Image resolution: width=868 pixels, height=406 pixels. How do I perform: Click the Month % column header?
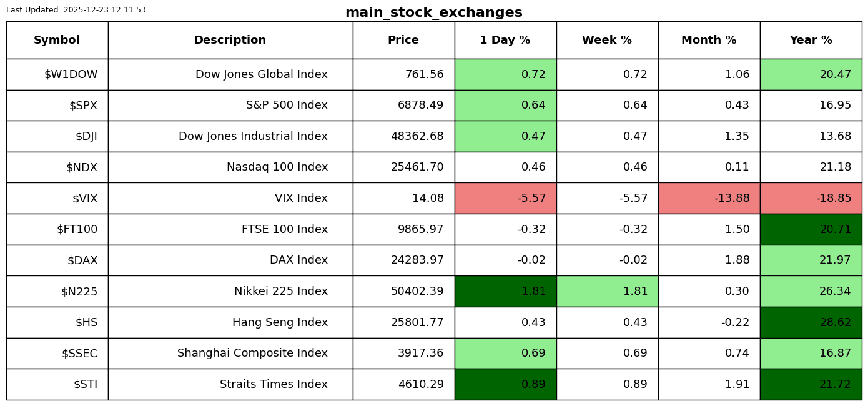pos(709,40)
